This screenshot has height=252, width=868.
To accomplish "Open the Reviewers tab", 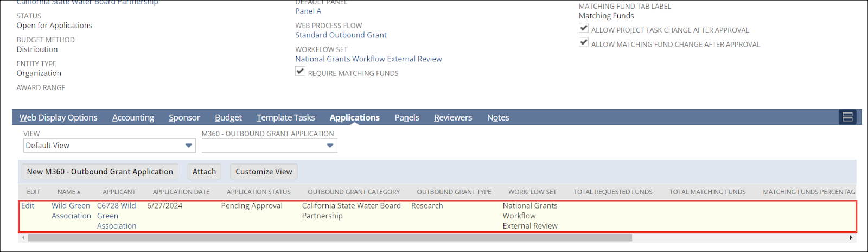I will (x=453, y=117).
